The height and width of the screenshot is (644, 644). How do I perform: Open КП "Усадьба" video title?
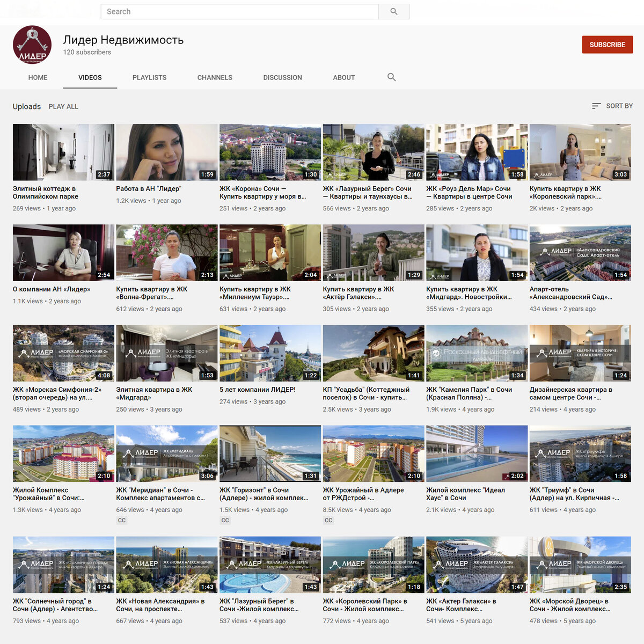pos(366,393)
